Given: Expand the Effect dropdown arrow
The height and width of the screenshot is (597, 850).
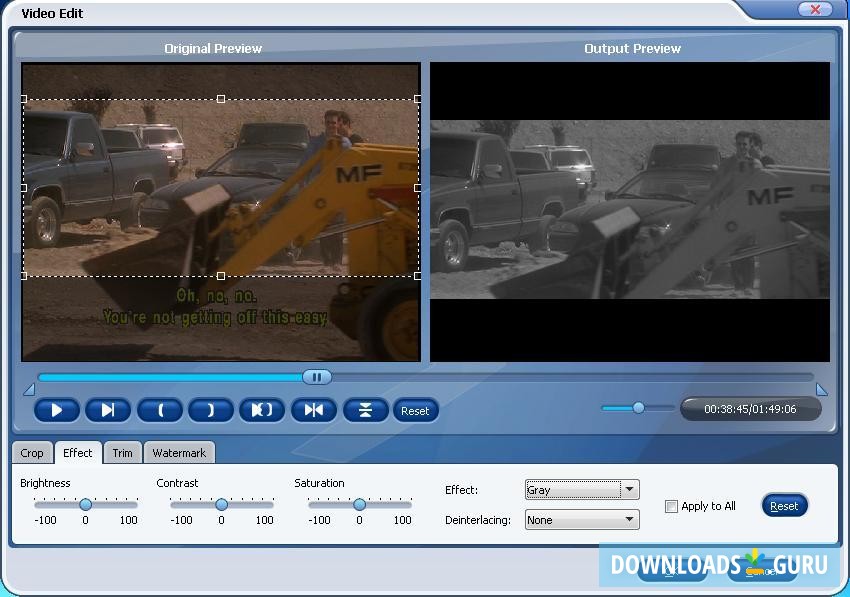Looking at the screenshot, I should [631, 489].
